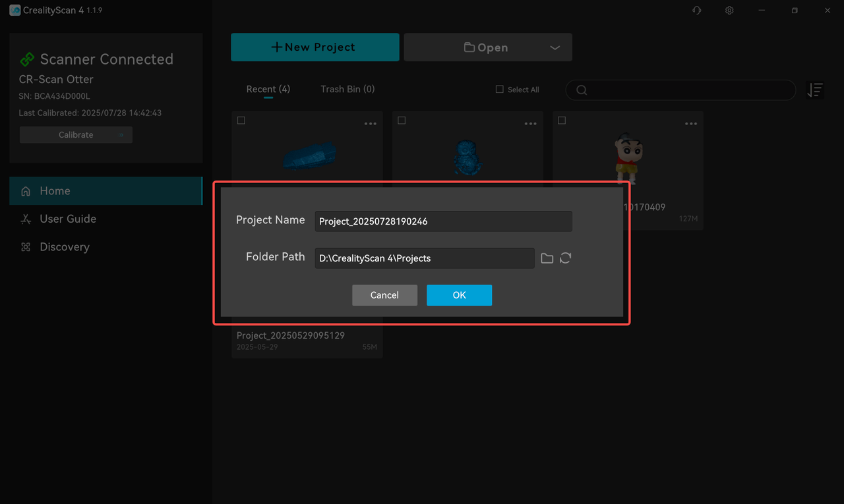Click the search magnifier icon
Screen dimensions: 844x504
click(x=582, y=90)
